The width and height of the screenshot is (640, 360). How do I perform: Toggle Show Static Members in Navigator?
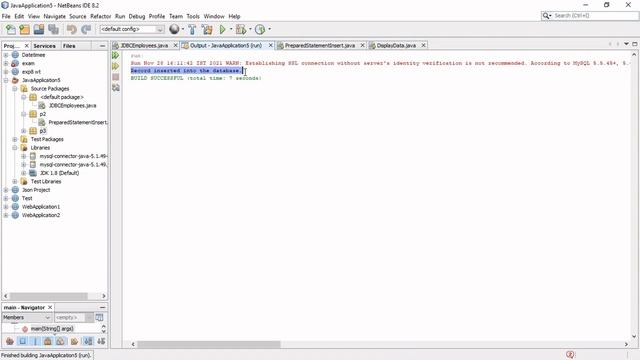[x=35, y=341]
